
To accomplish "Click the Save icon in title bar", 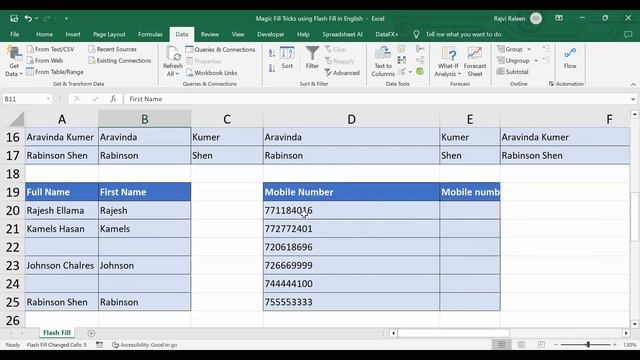I will click(x=14, y=18).
